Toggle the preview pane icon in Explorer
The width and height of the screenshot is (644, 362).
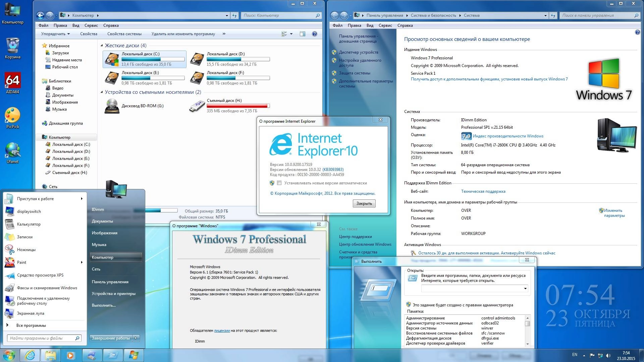[x=303, y=34]
